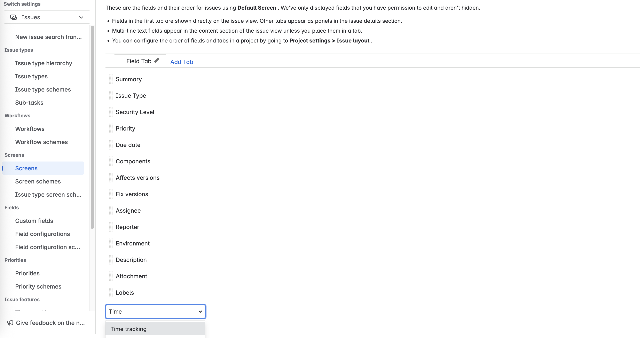This screenshot has width=644, height=338.
Task: Grab the drag handle beside Summary
Action: pyautogui.click(x=111, y=79)
